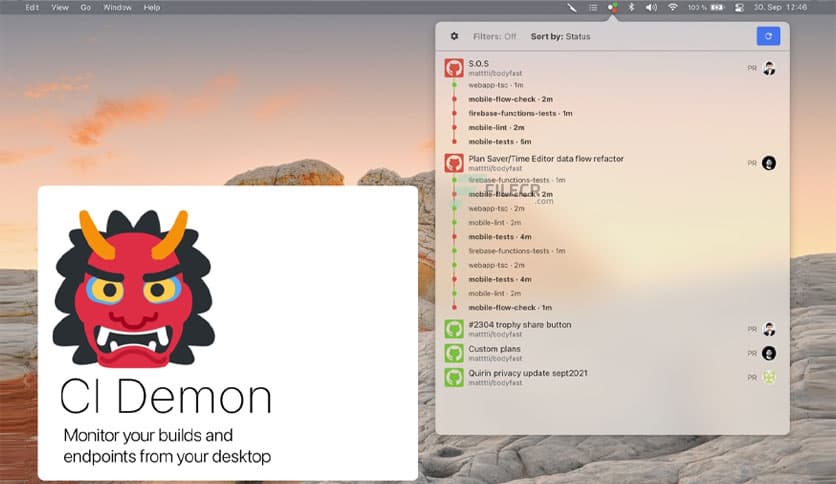836x484 pixels.
Task: Click the CI Demon menu bar status icon
Action: 613,7
